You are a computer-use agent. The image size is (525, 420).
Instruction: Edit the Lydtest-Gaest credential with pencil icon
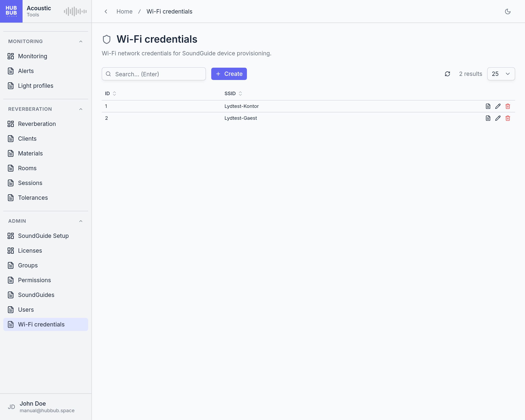tap(498, 118)
